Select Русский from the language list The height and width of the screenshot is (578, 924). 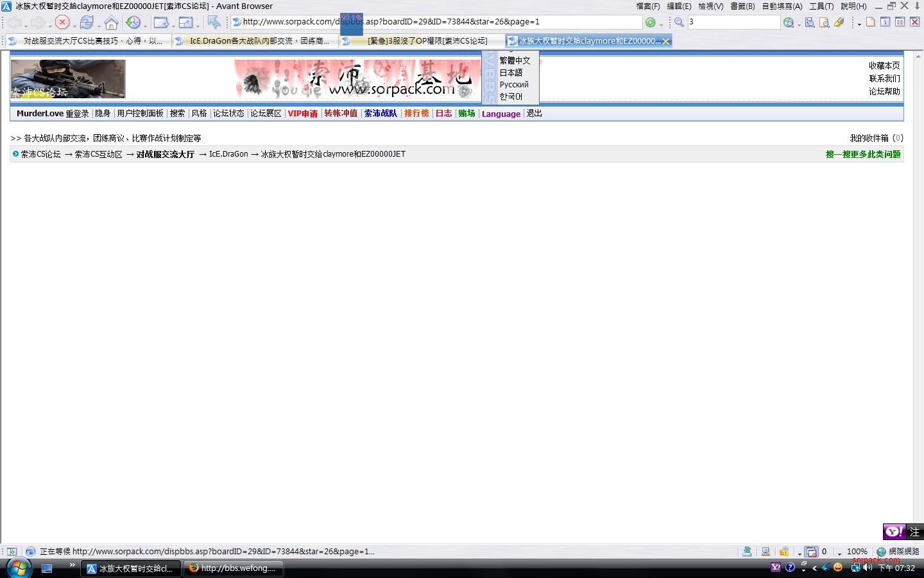click(x=514, y=85)
